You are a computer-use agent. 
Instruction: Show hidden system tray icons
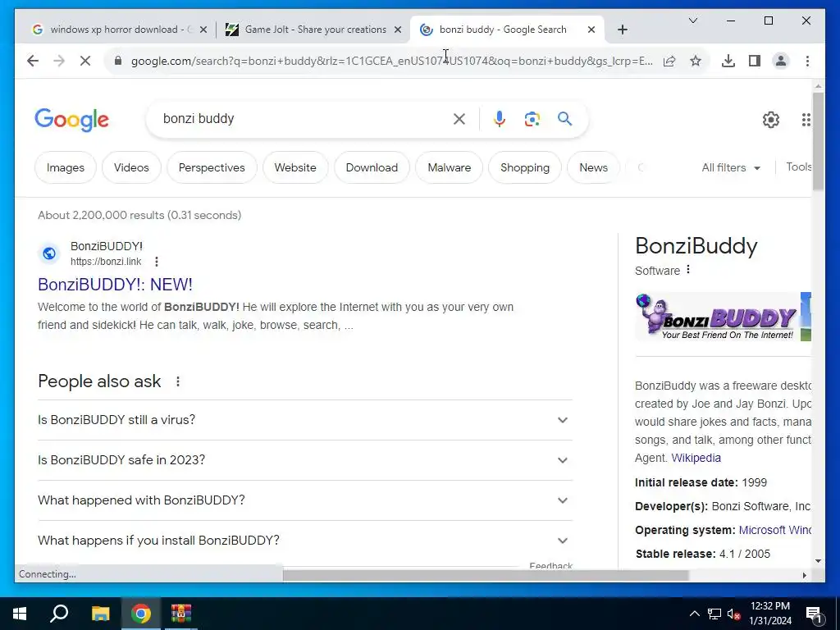694,614
